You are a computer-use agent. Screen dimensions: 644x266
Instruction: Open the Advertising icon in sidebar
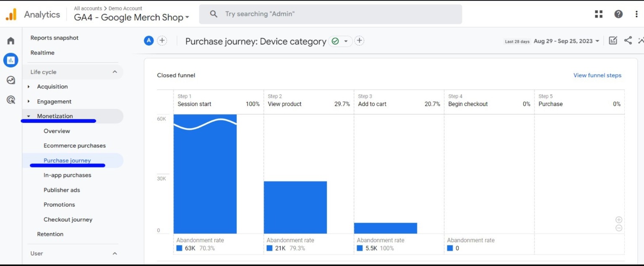point(11,100)
